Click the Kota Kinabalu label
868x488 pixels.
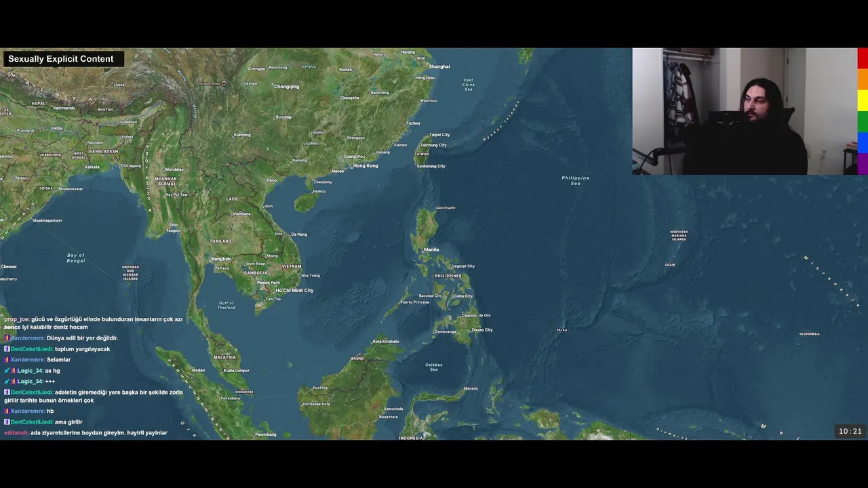(386, 342)
